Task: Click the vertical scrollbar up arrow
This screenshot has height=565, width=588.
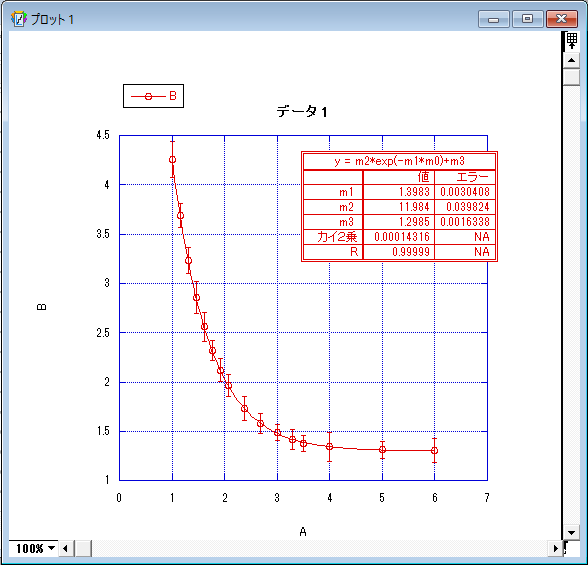Action: 571,60
